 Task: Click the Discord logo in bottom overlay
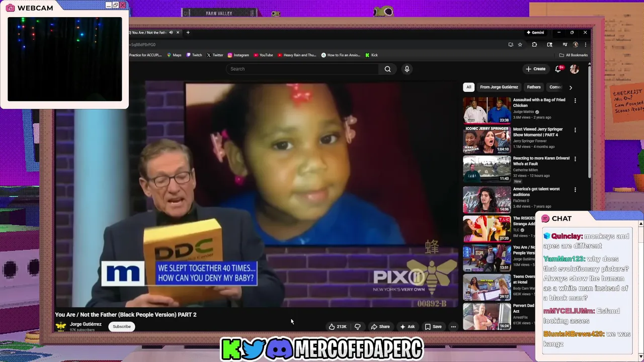(x=279, y=349)
